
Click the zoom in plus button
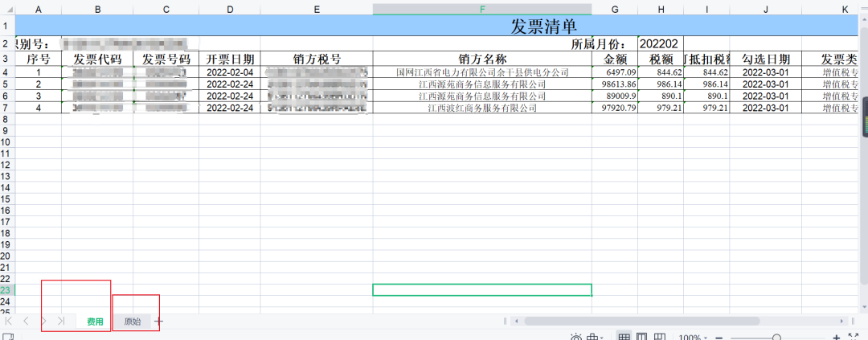[x=836, y=338]
